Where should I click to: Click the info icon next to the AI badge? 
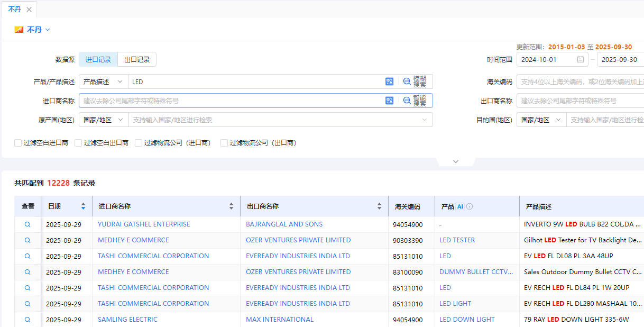[469, 206]
